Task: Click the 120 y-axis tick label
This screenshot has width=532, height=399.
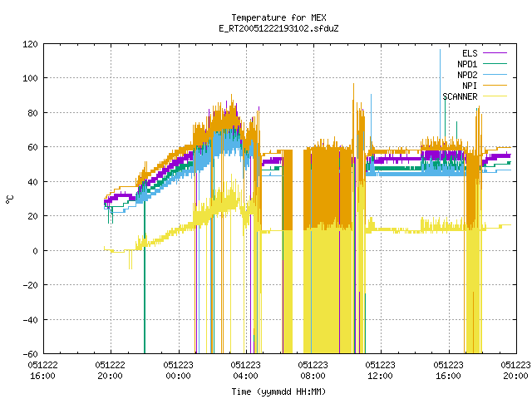Action: pyautogui.click(x=30, y=44)
